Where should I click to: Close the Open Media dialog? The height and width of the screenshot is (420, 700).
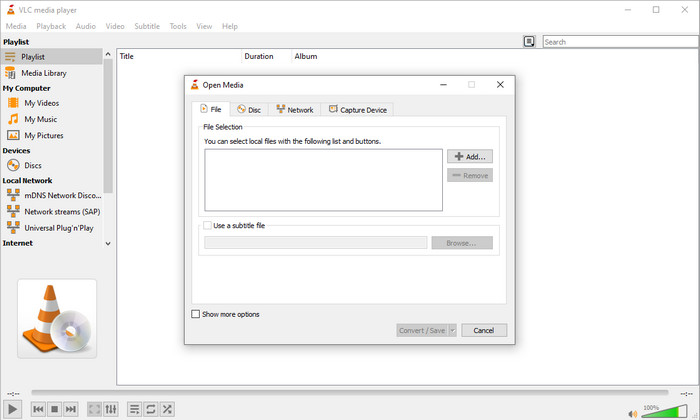click(x=500, y=85)
